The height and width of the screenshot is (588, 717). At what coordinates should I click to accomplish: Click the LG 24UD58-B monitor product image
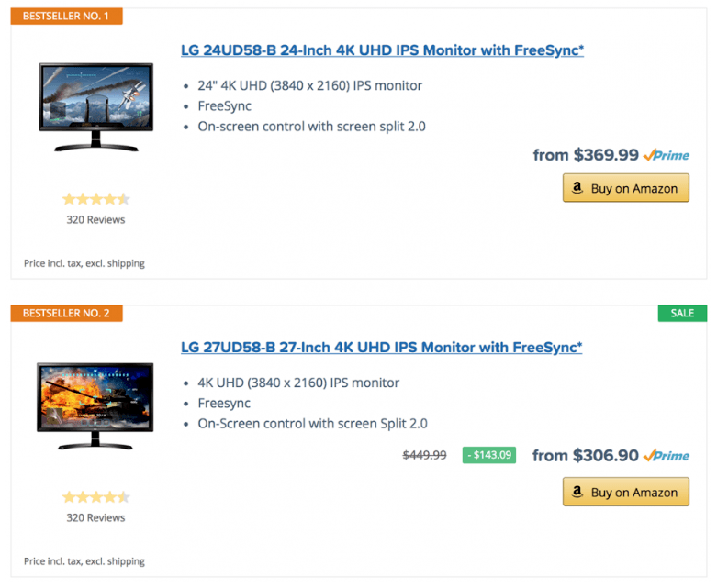(x=96, y=107)
